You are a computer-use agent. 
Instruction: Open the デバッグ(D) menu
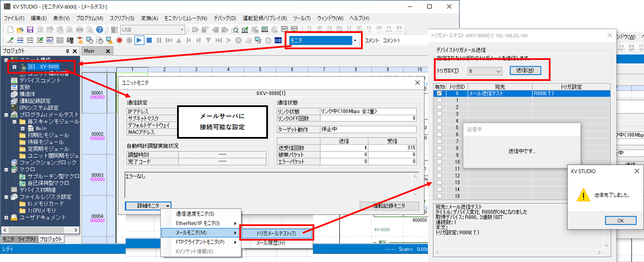pyautogui.click(x=225, y=18)
